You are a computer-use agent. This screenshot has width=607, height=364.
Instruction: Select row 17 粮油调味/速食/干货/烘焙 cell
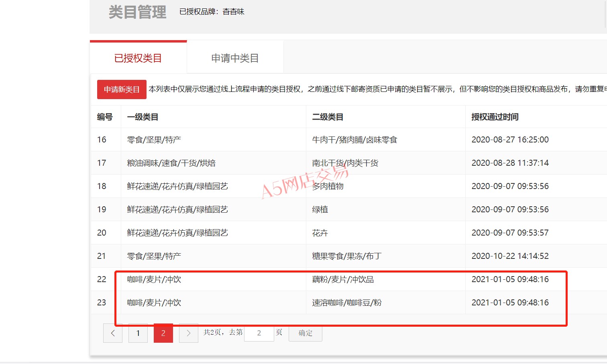coord(171,163)
